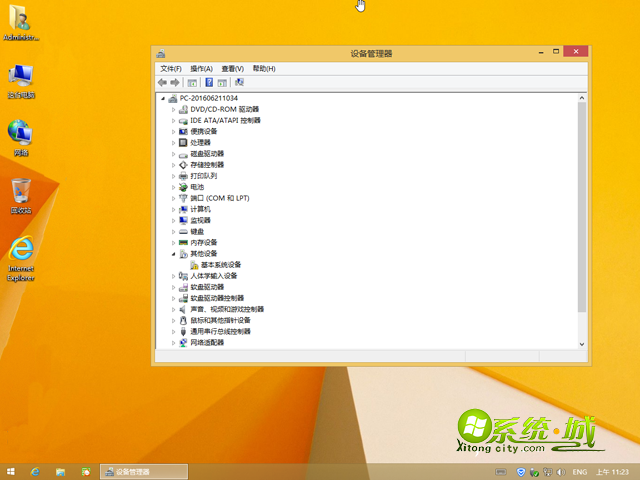
Task: Select the 键盘 keyboard icon
Action: tap(183, 231)
